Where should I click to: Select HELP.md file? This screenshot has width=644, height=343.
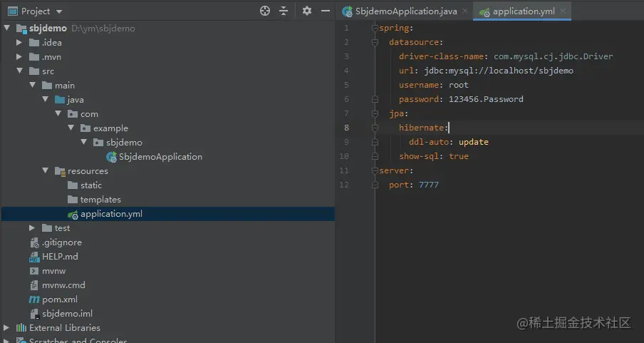pyautogui.click(x=60, y=257)
